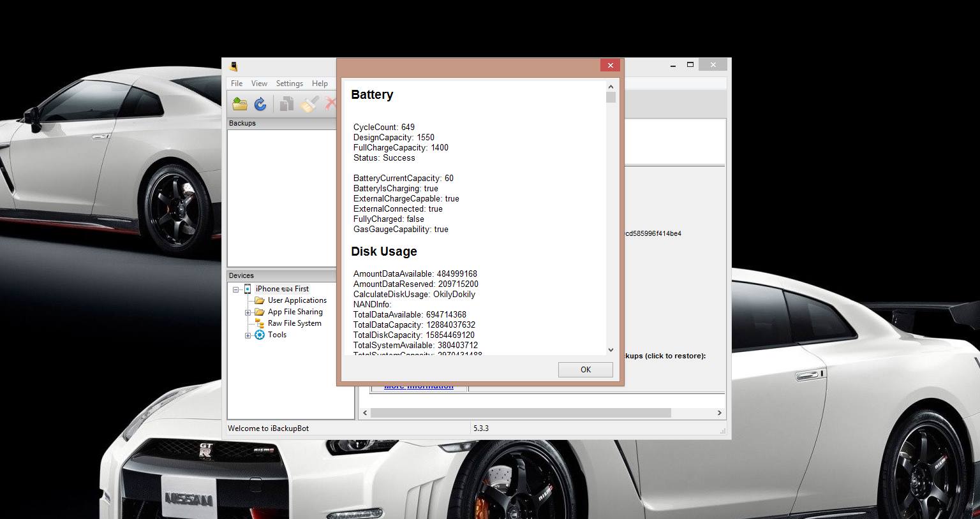Click the open backup folder toolbar icon
Image resolution: width=980 pixels, height=519 pixels.
[x=240, y=104]
